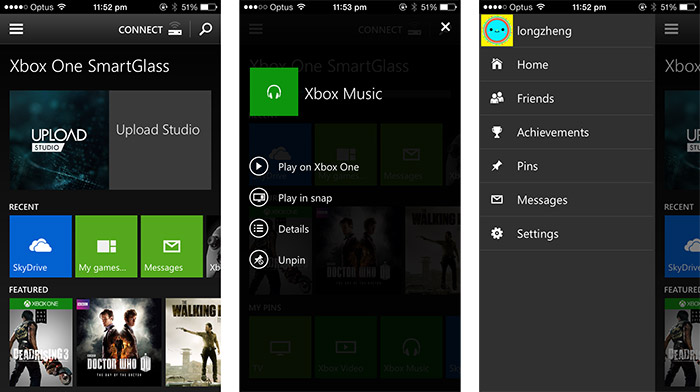
Task: Tap the gear icon beside Settings
Action: point(497,234)
